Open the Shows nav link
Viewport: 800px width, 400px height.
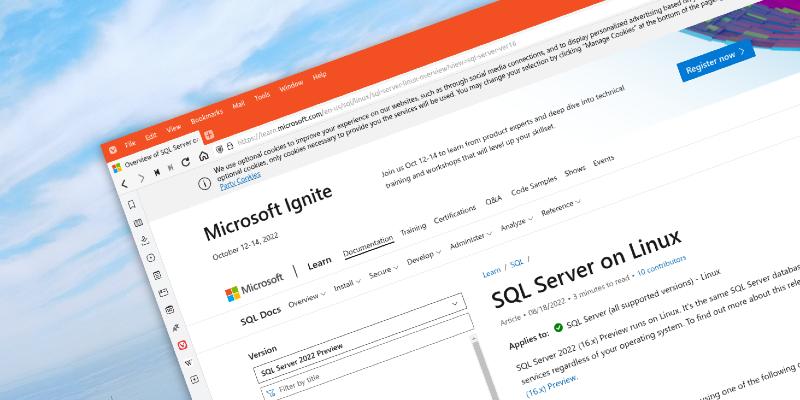(x=575, y=171)
